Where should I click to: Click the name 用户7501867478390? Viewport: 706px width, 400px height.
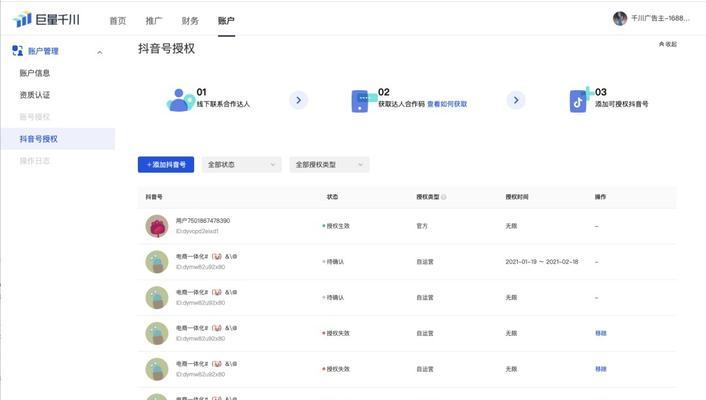(203, 221)
